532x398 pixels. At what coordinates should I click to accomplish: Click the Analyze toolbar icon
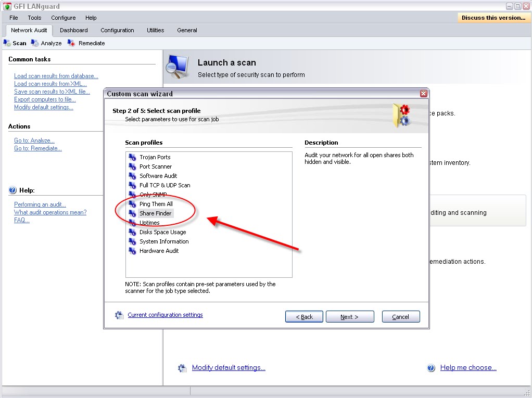[x=34, y=43]
